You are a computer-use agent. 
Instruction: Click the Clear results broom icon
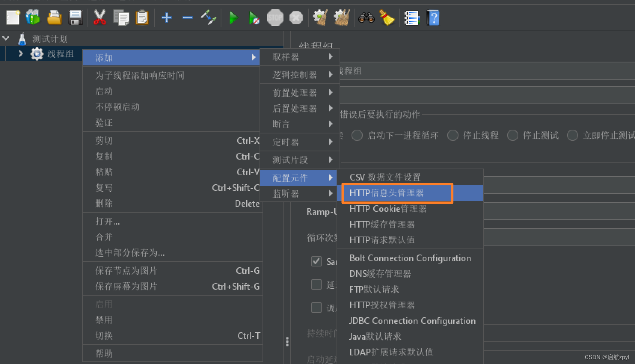pyautogui.click(x=320, y=18)
